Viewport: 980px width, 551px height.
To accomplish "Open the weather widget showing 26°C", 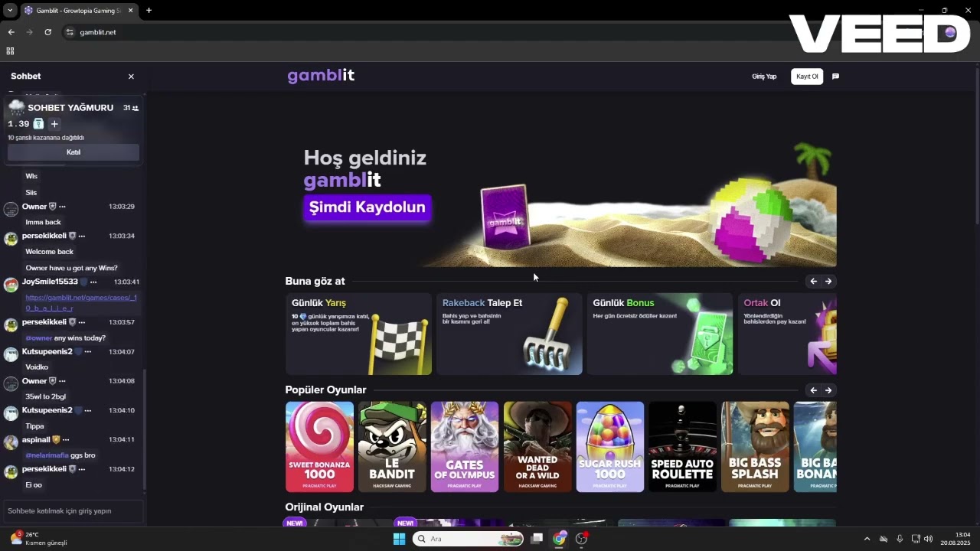I will click(38, 539).
